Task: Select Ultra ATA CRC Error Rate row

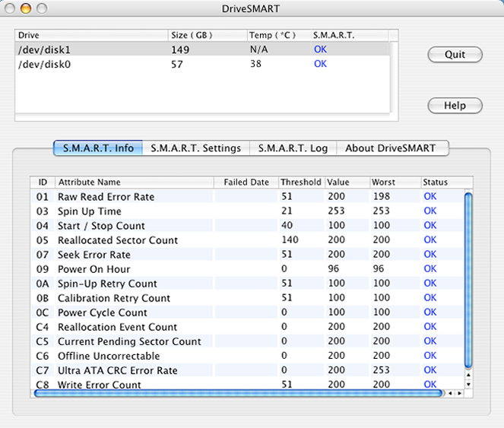Action: pyautogui.click(x=247, y=370)
